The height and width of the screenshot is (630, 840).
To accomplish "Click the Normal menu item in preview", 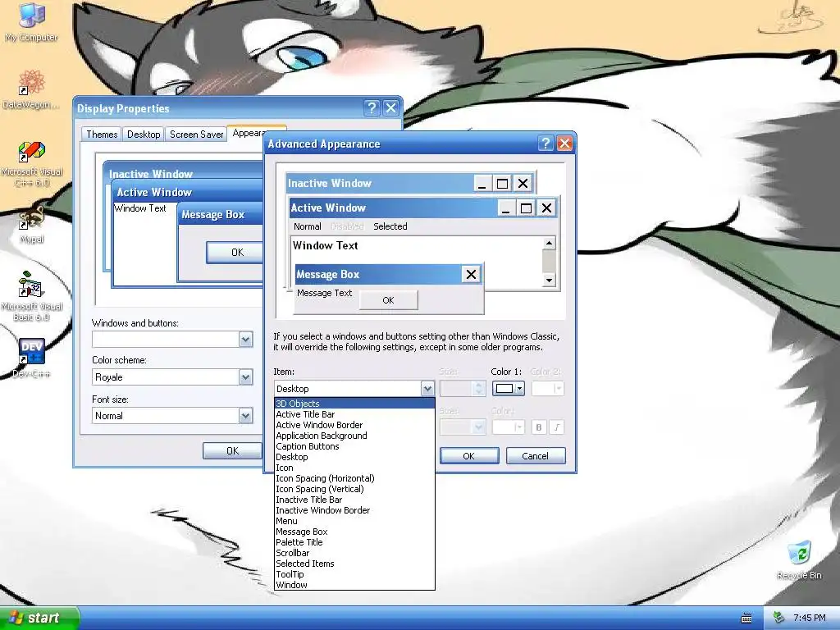I will (x=308, y=226).
